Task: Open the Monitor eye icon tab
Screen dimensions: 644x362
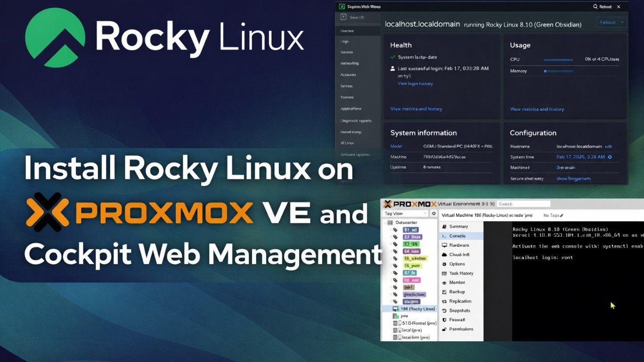Action: click(x=444, y=283)
